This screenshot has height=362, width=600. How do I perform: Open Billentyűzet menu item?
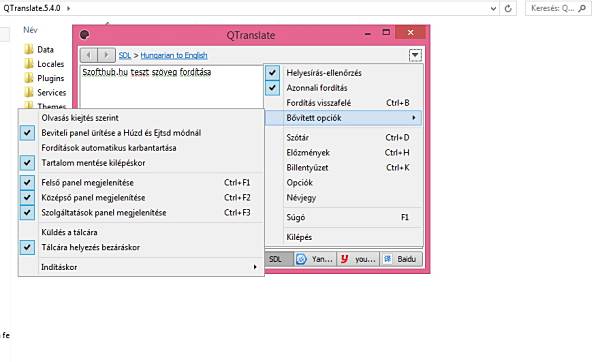(x=344, y=168)
